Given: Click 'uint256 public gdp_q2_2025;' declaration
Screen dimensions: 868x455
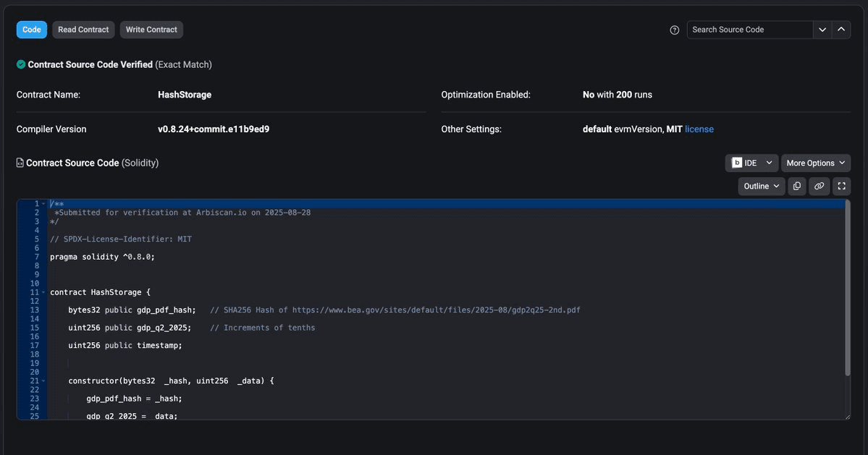Looking at the screenshot, I should click(x=130, y=328).
